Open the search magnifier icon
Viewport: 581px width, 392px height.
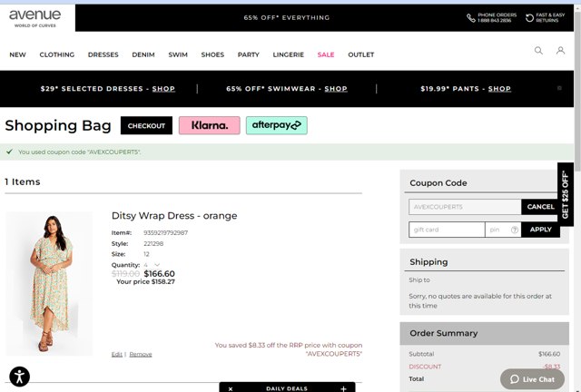pyautogui.click(x=538, y=51)
